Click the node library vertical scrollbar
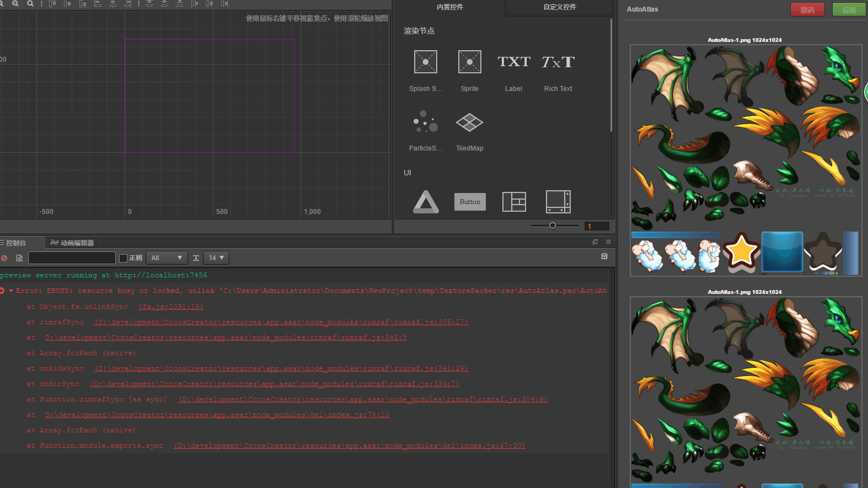Screen dimensions: 868x488 pyautogui.click(x=611, y=76)
